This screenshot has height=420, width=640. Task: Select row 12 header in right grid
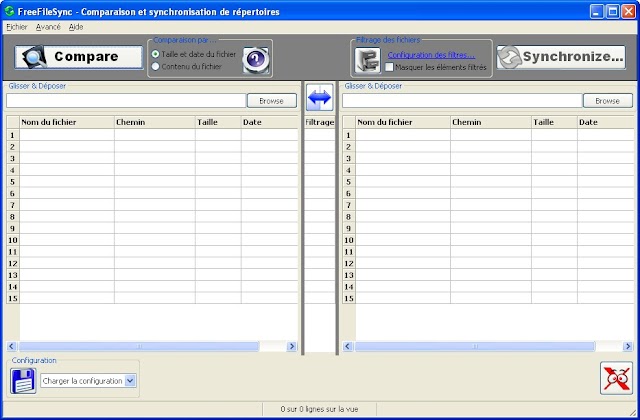[349, 263]
